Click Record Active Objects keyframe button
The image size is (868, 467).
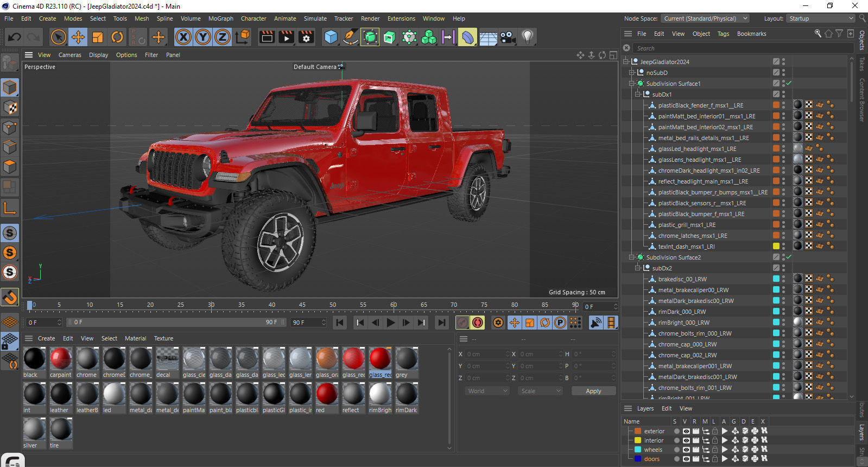coord(462,323)
